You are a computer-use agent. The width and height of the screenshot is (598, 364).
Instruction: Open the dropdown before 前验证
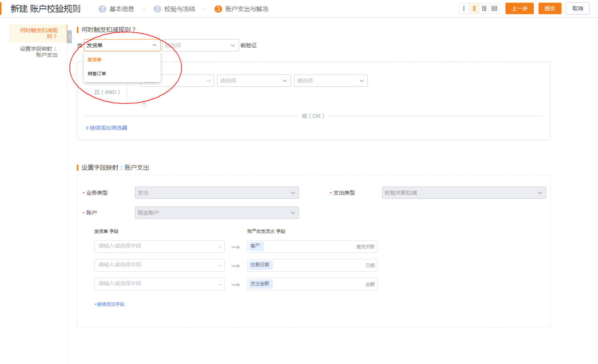tap(200, 45)
